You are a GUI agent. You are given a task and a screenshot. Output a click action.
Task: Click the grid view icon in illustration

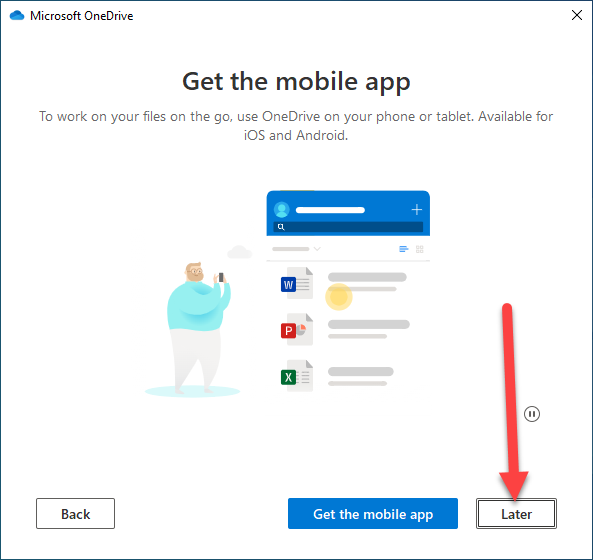(x=419, y=249)
